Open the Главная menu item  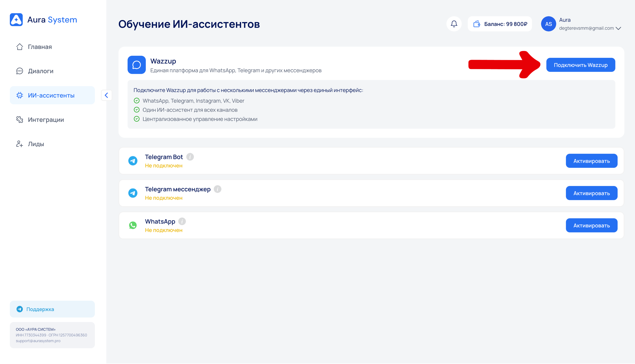[40, 47]
